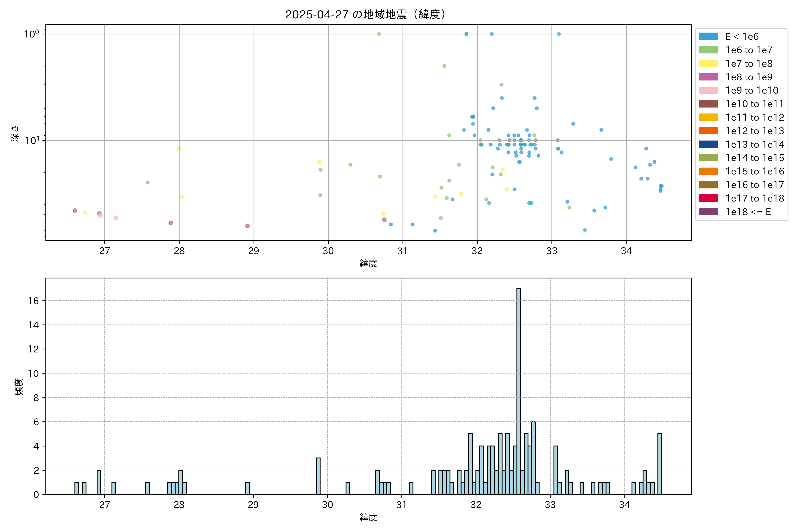798x532 pixels.
Task: Click the histogram bar of height 6 near 32.8
Action: click(533, 458)
